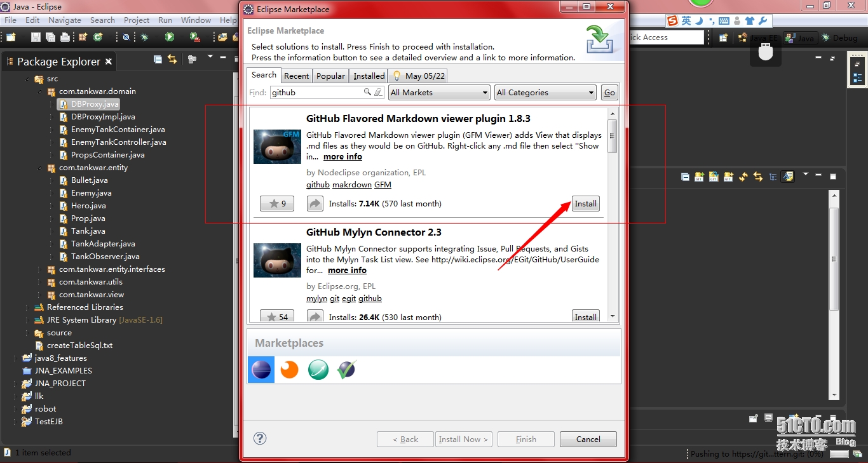Click the Run with external tools icon
Viewport: 868px width, 463px height.
click(194, 37)
